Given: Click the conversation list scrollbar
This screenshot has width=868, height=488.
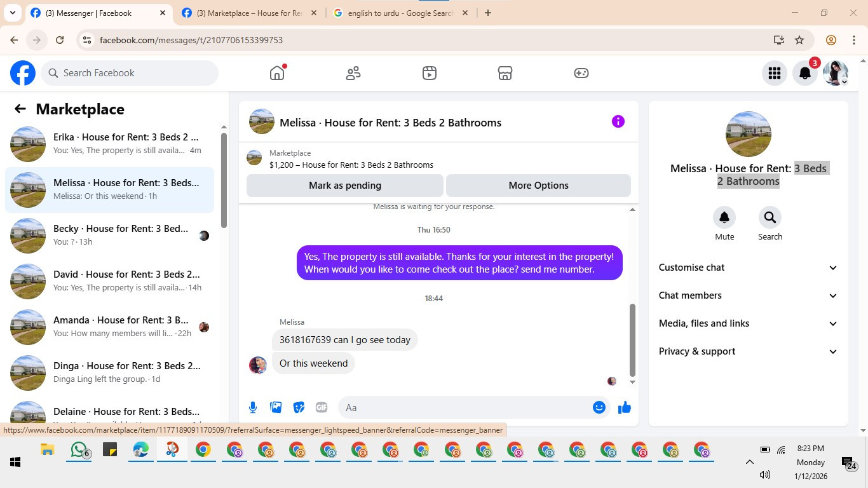Looking at the screenshot, I should (224, 180).
